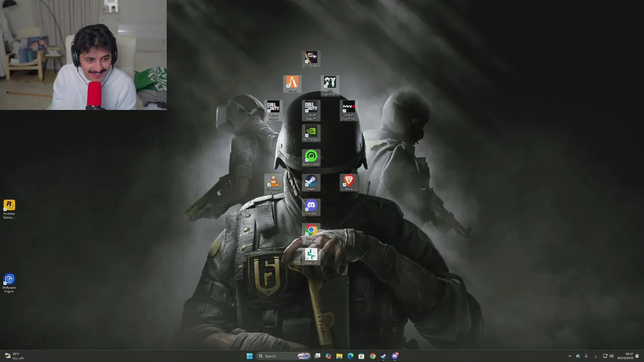Expand the hidden system tray icons

pyautogui.click(x=570, y=356)
